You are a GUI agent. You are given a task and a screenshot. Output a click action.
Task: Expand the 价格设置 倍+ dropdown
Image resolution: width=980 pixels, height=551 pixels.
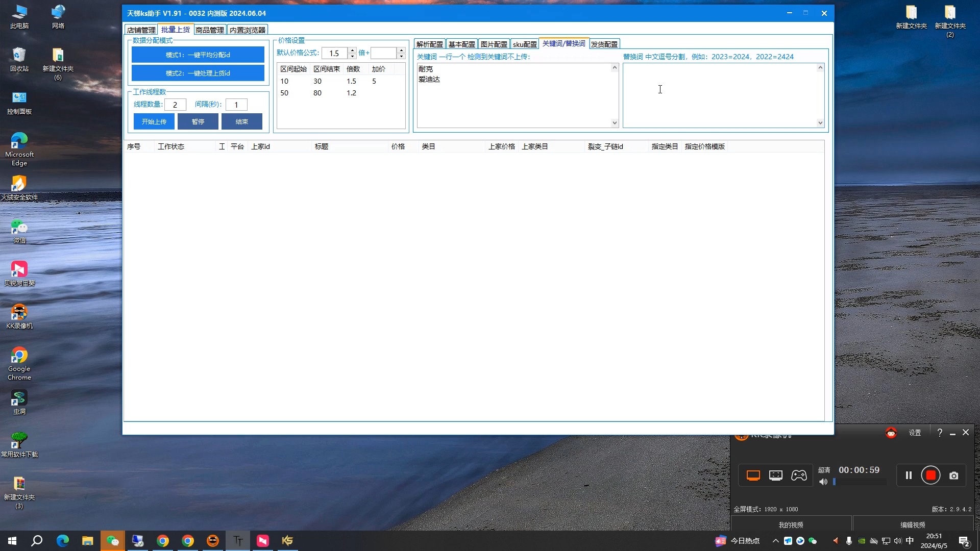tap(402, 56)
